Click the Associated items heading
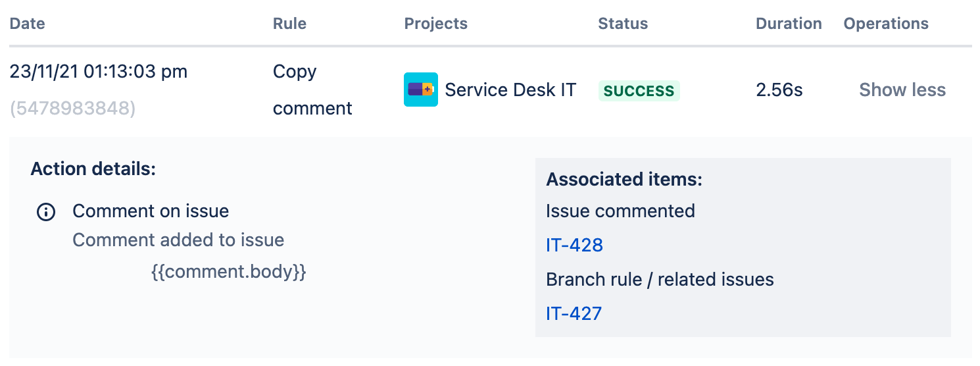 pos(624,179)
